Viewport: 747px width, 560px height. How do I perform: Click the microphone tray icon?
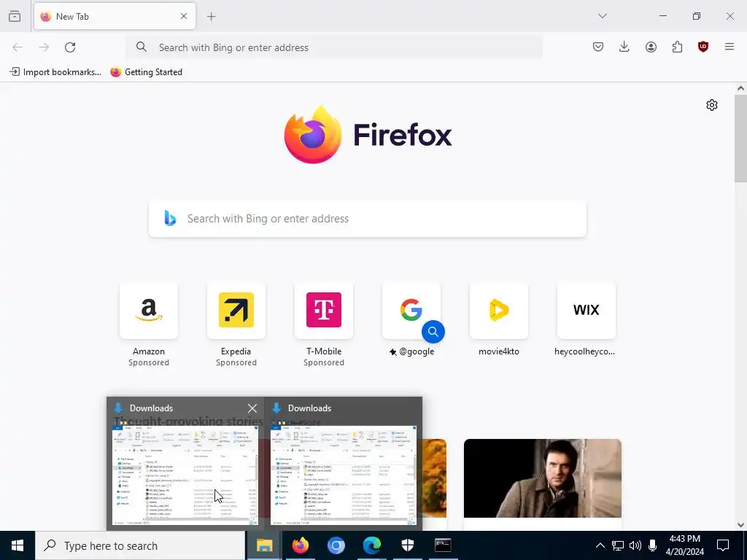[653, 545]
